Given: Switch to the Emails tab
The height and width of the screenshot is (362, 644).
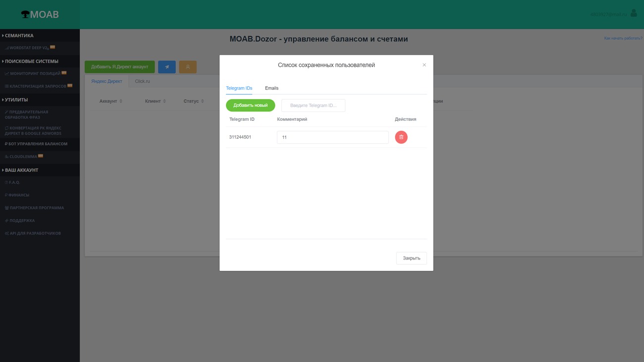Looking at the screenshot, I should click(x=271, y=88).
